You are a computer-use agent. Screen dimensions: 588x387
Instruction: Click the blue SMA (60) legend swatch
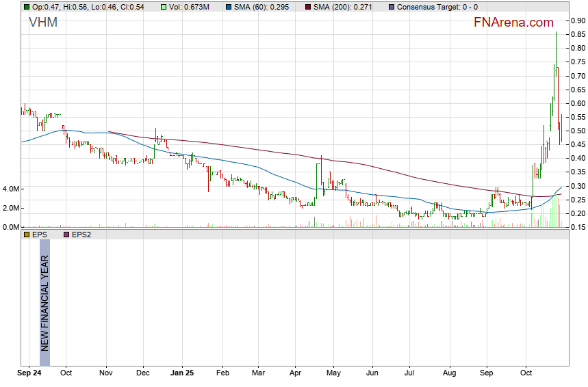pyautogui.click(x=227, y=6)
